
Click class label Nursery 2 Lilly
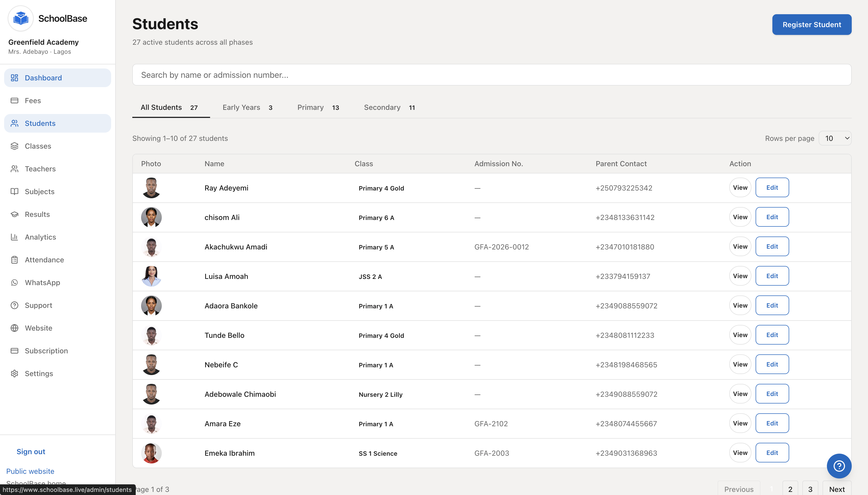pyautogui.click(x=381, y=395)
